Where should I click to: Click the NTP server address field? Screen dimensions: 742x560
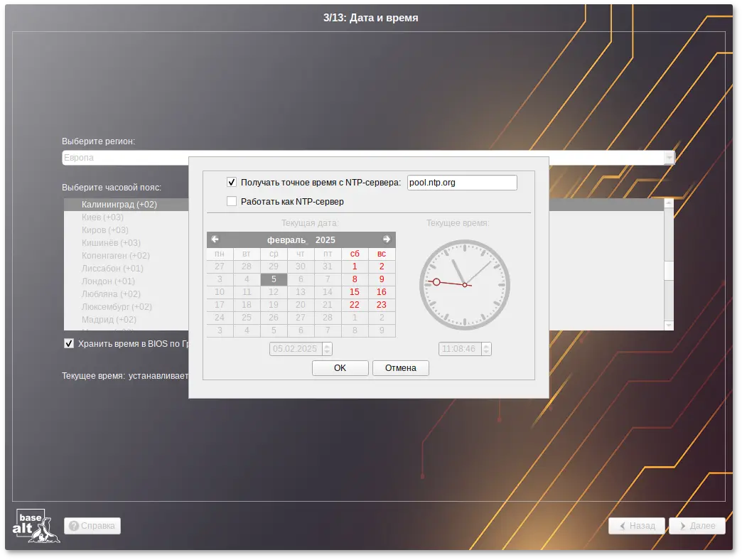[462, 183]
